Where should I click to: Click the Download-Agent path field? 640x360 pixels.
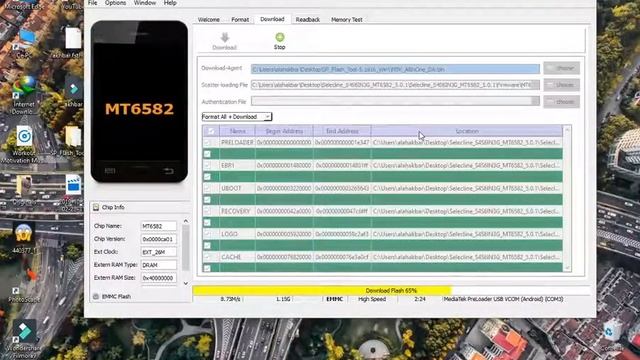(395, 69)
